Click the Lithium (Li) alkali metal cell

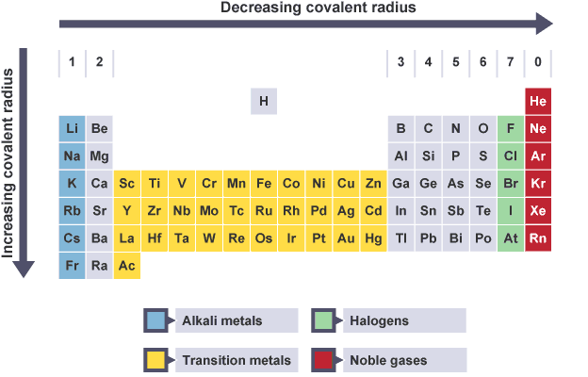click(x=72, y=128)
